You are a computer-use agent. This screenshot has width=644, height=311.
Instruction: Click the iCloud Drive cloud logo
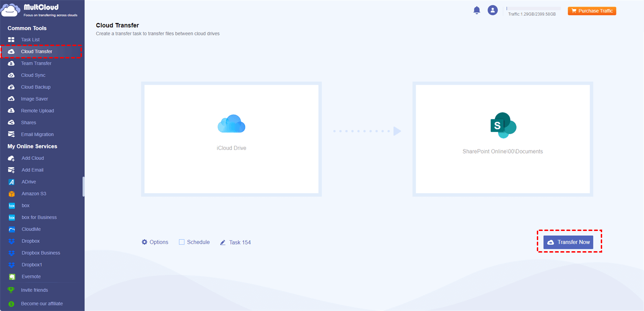tap(231, 124)
